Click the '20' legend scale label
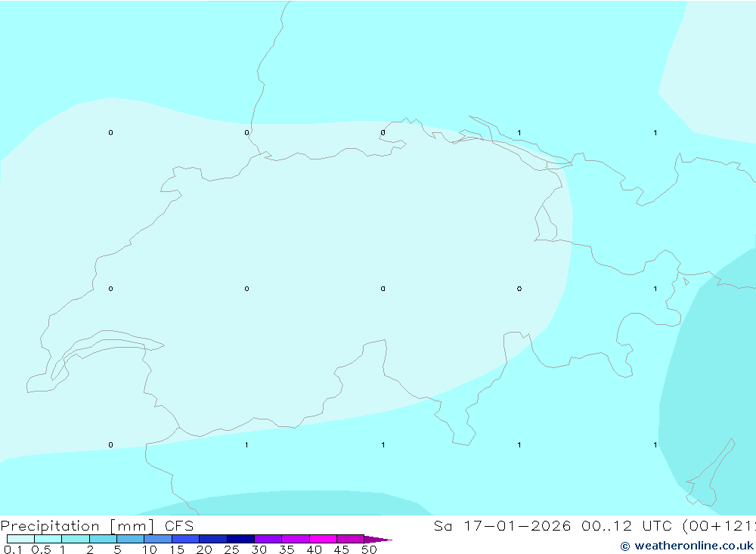The height and width of the screenshot is (554, 756). click(x=204, y=549)
